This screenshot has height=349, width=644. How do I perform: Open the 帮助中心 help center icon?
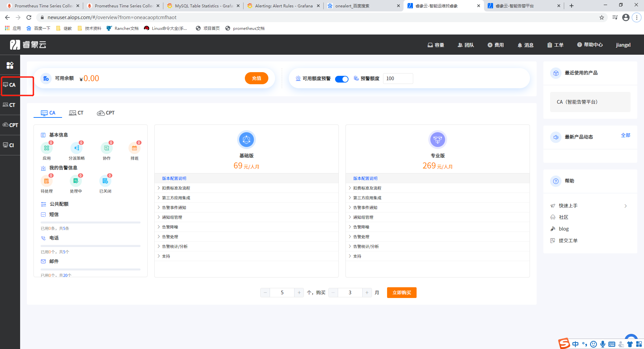590,45
